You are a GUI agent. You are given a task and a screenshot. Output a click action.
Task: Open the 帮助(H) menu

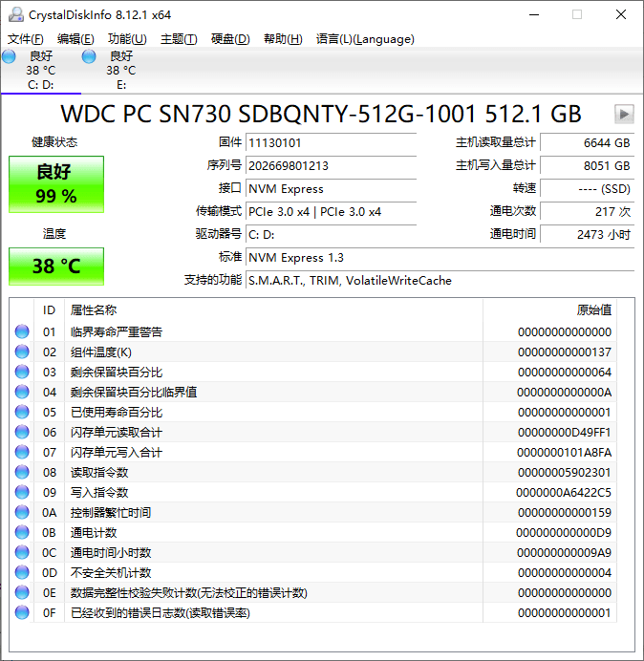click(282, 39)
